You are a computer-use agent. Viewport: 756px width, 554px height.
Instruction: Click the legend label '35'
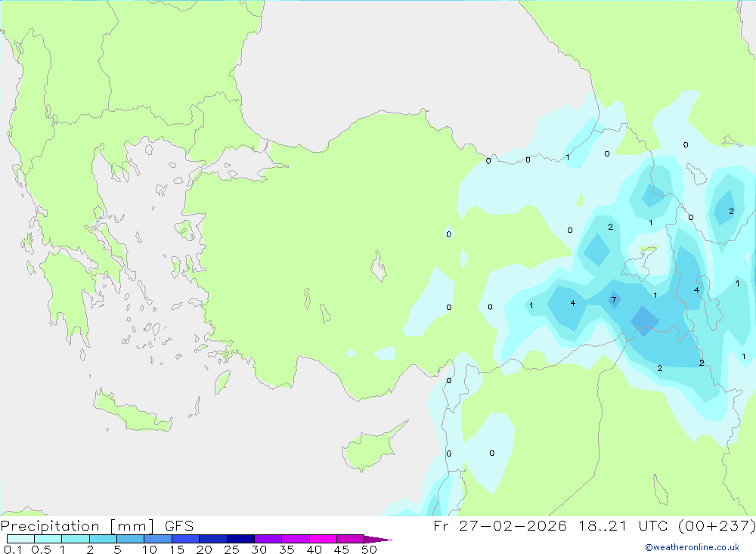pyautogui.click(x=287, y=549)
